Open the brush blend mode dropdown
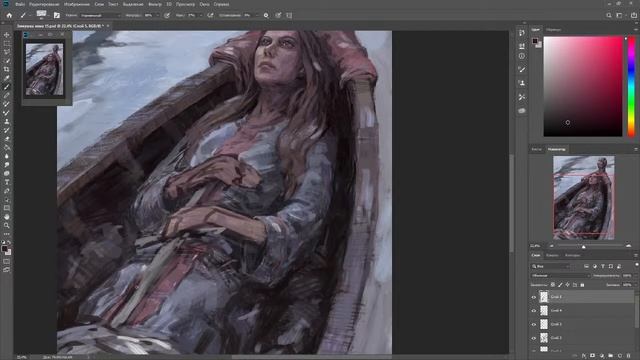 [x=100, y=16]
